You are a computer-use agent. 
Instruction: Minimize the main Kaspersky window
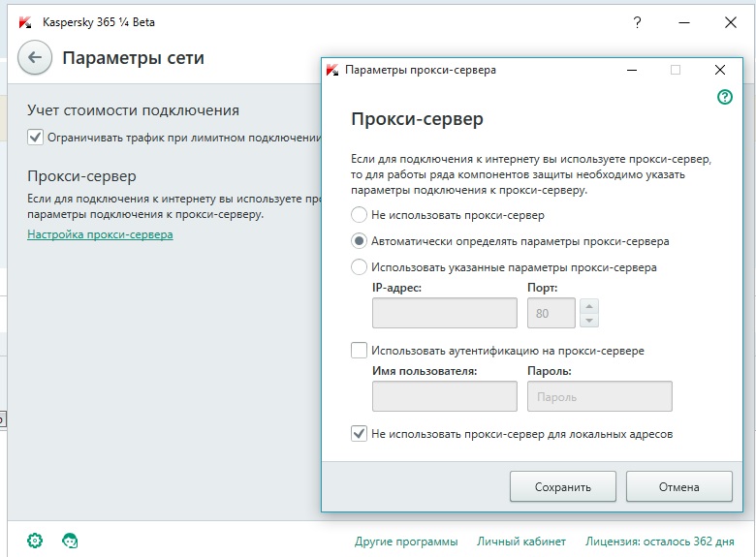tap(683, 22)
